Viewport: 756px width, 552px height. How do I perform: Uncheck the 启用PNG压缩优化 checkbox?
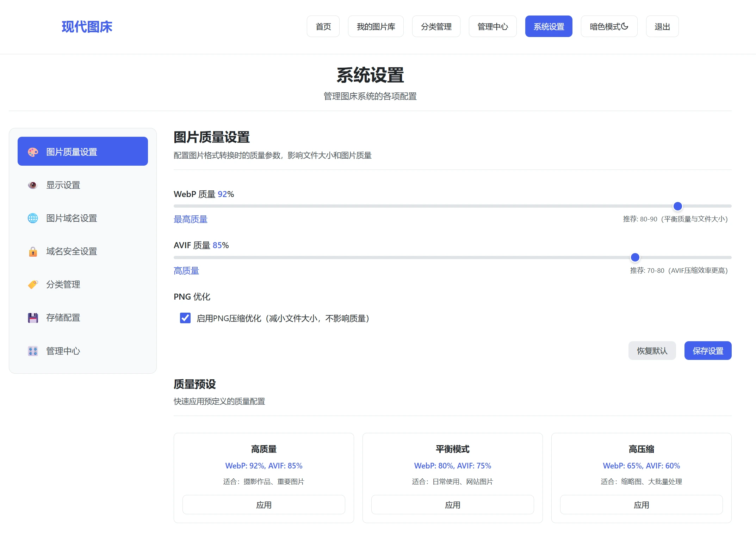click(x=185, y=318)
